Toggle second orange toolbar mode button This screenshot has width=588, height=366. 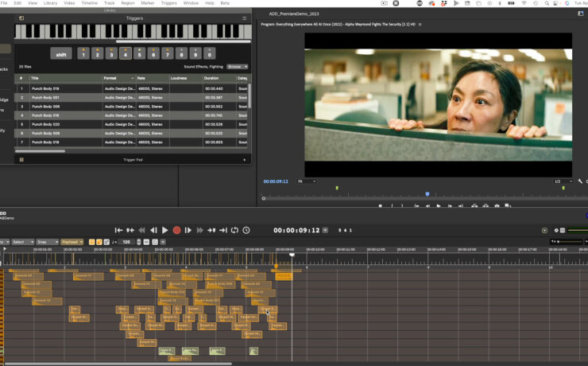tap(99, 242)
